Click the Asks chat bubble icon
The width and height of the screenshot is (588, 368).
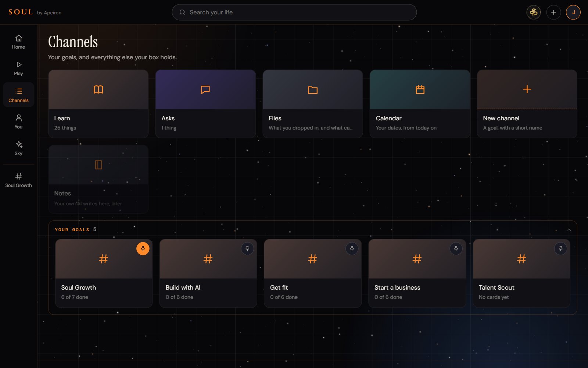pos(205,89)
